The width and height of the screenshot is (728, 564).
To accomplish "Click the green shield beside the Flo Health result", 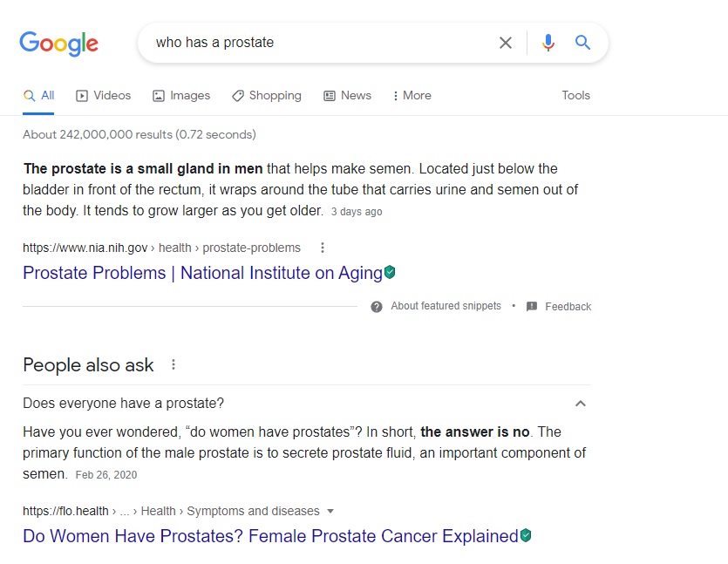I will coord(526,535).
